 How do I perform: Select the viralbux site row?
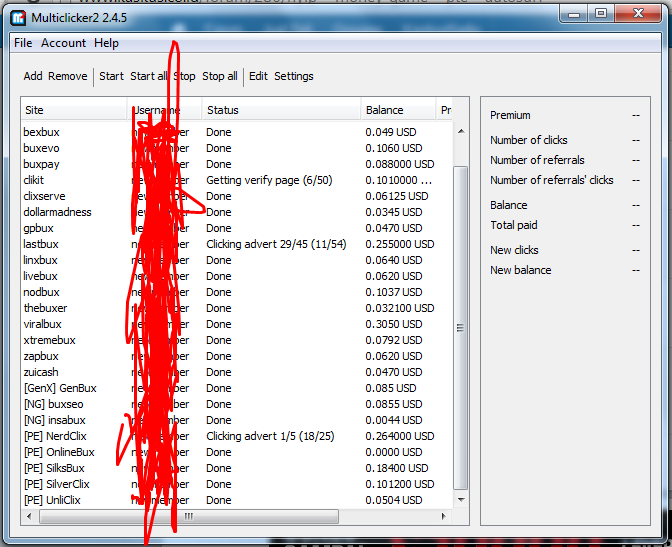pyautogui.click(x=237, y=324)
